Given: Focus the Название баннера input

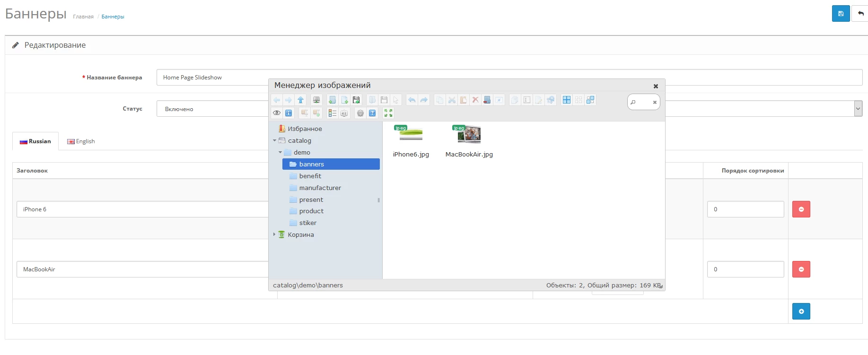Looking at the screenshot, I should tap(509, 78).
